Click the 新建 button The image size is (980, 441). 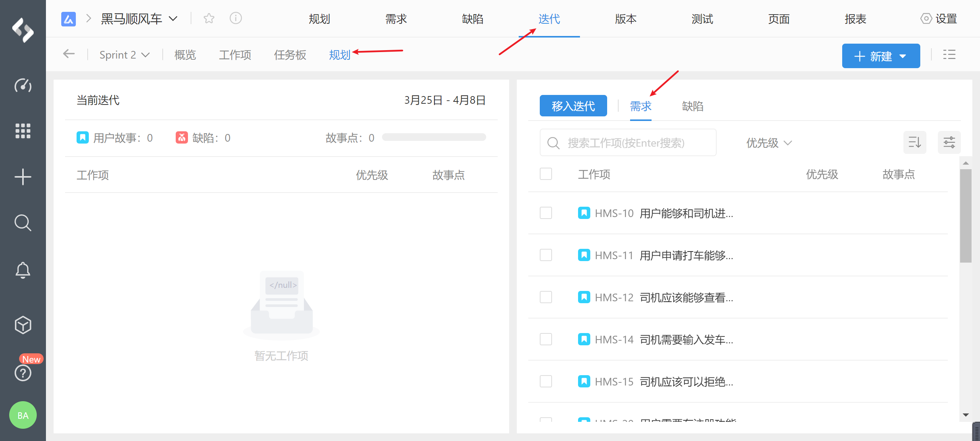pyautogui.click(x=880, y=56)
